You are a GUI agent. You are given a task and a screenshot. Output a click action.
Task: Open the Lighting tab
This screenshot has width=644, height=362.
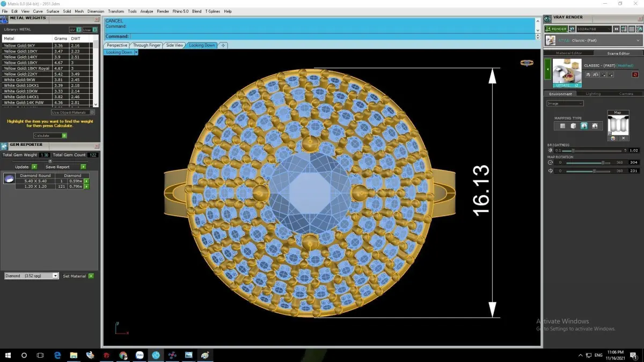(593, 94)
